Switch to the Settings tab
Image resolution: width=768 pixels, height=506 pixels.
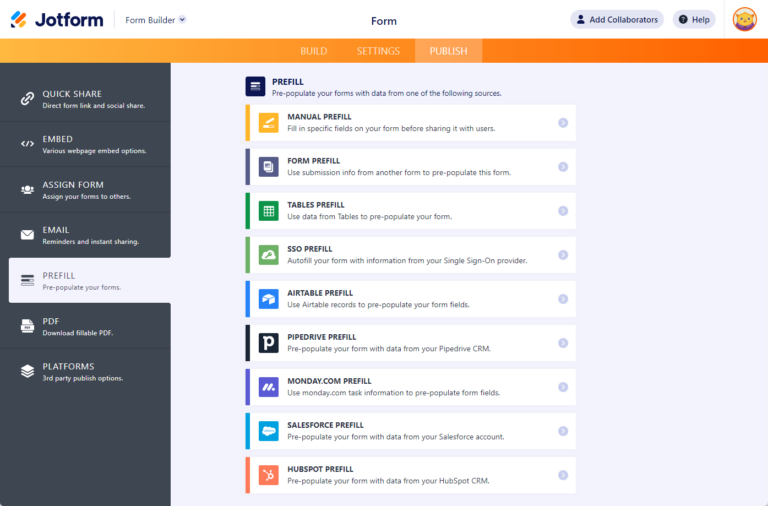click(378, 51)
